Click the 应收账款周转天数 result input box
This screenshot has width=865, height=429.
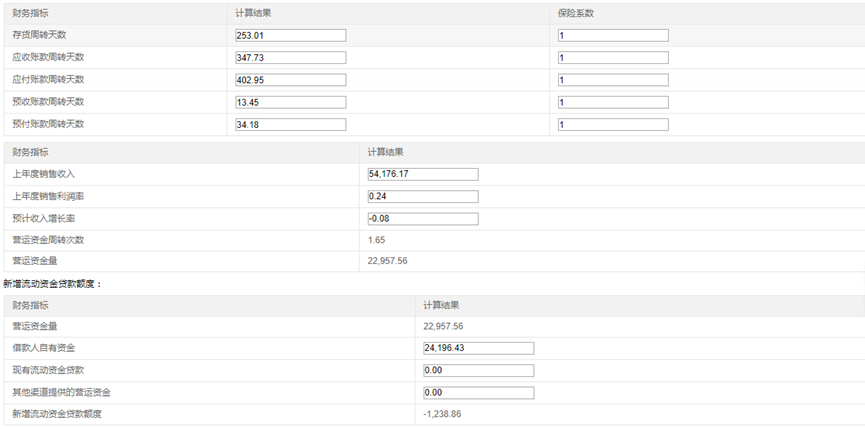click(x=290, y=58)
